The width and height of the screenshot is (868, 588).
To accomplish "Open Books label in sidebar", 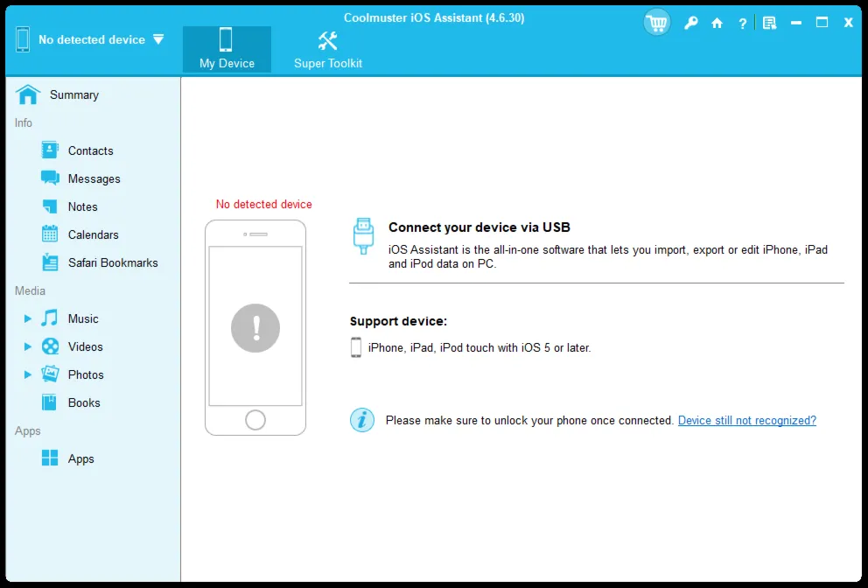I will coord(84,402).
